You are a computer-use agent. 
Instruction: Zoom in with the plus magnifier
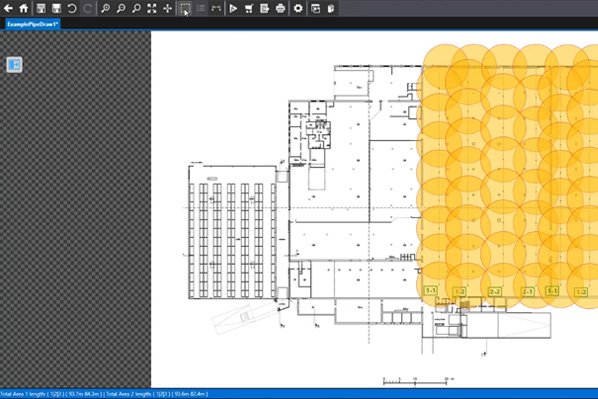[x=105, y=8]
